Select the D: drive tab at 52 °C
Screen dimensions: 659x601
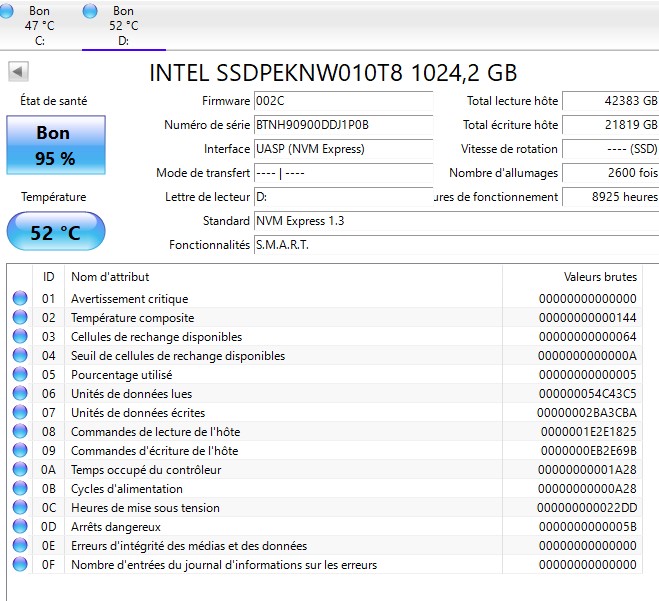(x=124, y=25)
